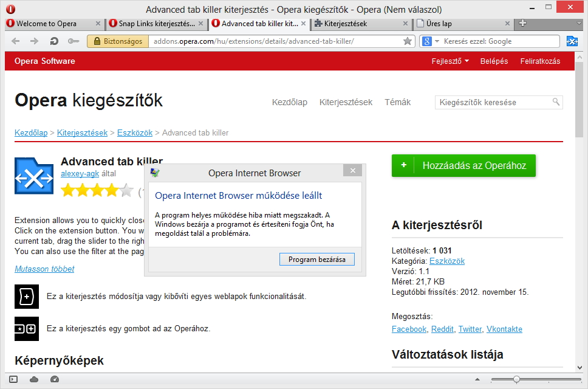Click the Kiegészítők keresése search field
The width and height of the screenshot is (588, 389).
point(492,102)
